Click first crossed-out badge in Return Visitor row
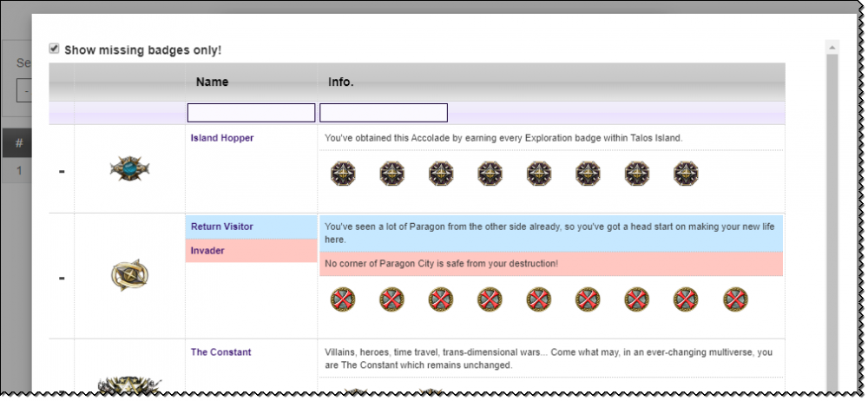 pos(343,300)
